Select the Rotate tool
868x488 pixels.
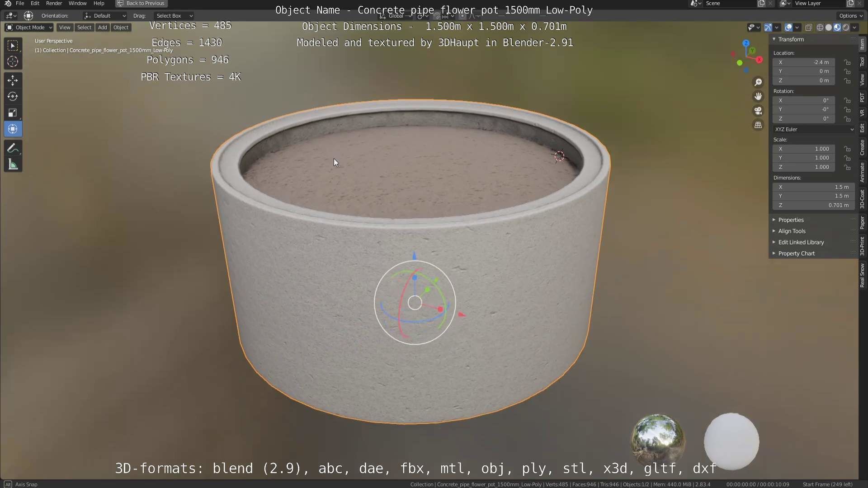click(x=13, y=97)
